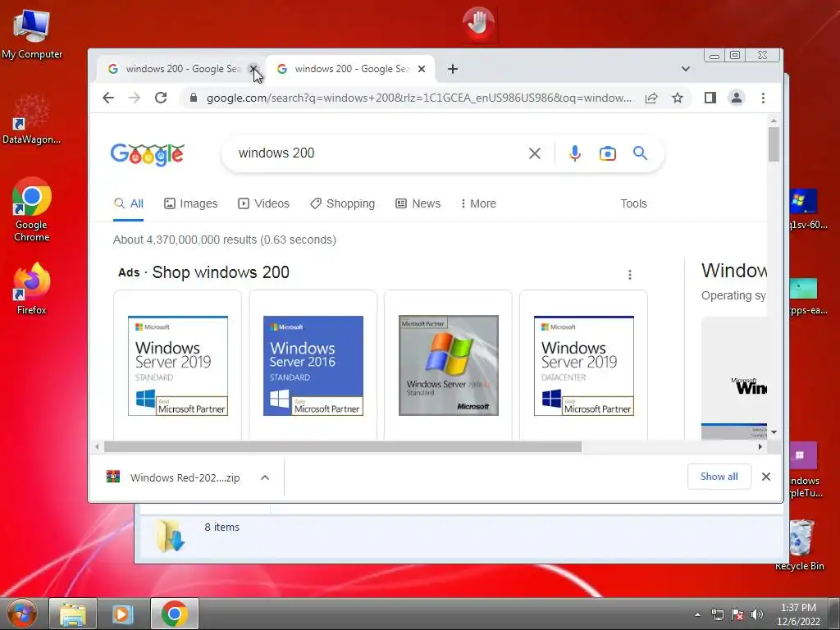Open ads options three-dot menu
Screen dimensions: 840x630
630,274
